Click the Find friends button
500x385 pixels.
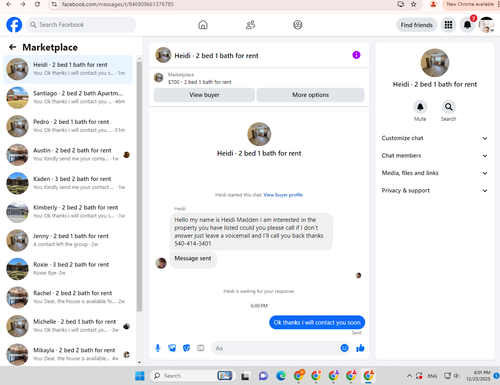(x=416, y=25)
